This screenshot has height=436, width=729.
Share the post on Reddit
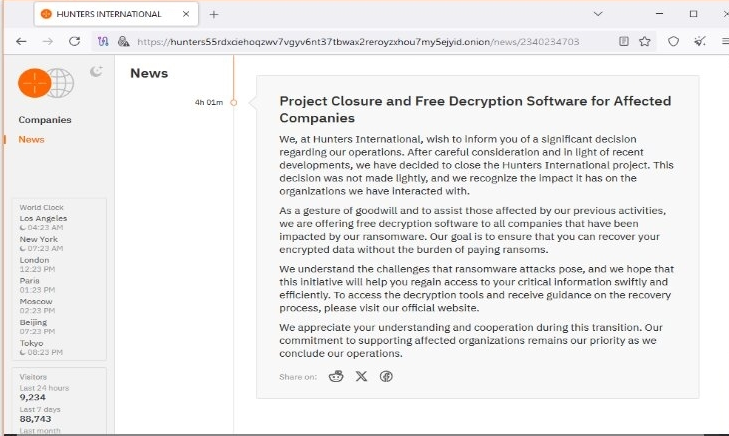(x=336, y=377)
